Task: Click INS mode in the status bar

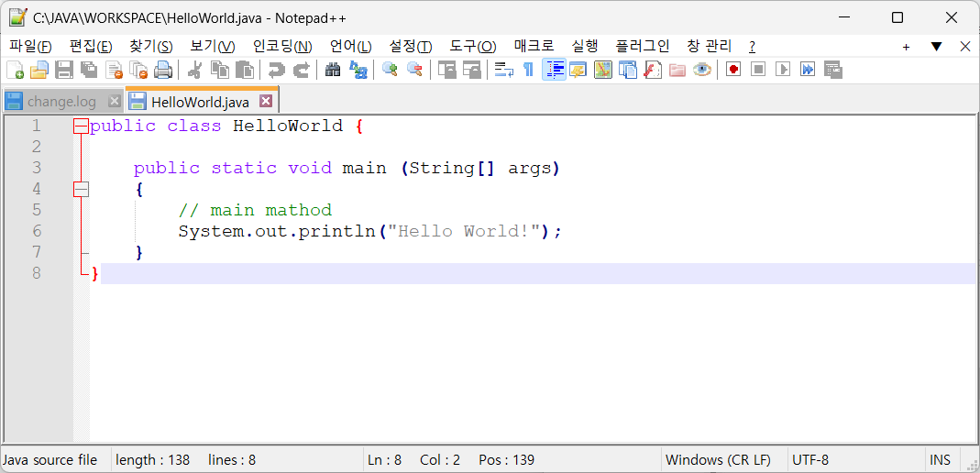Action: [940, 460]
